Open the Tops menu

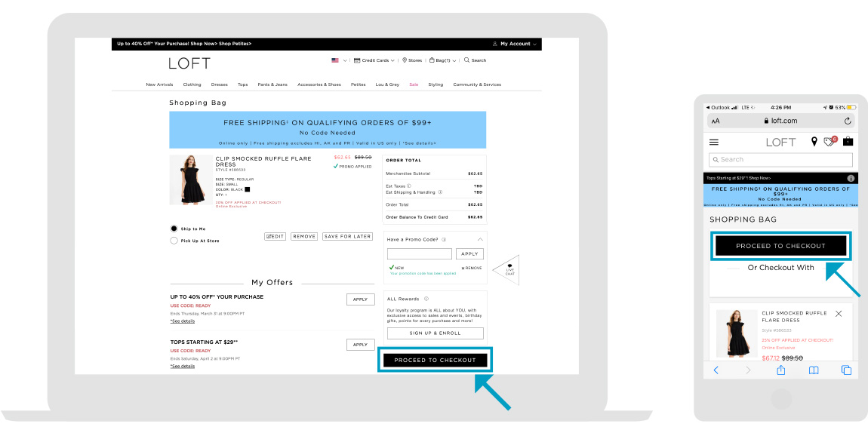tap(242, 84)
